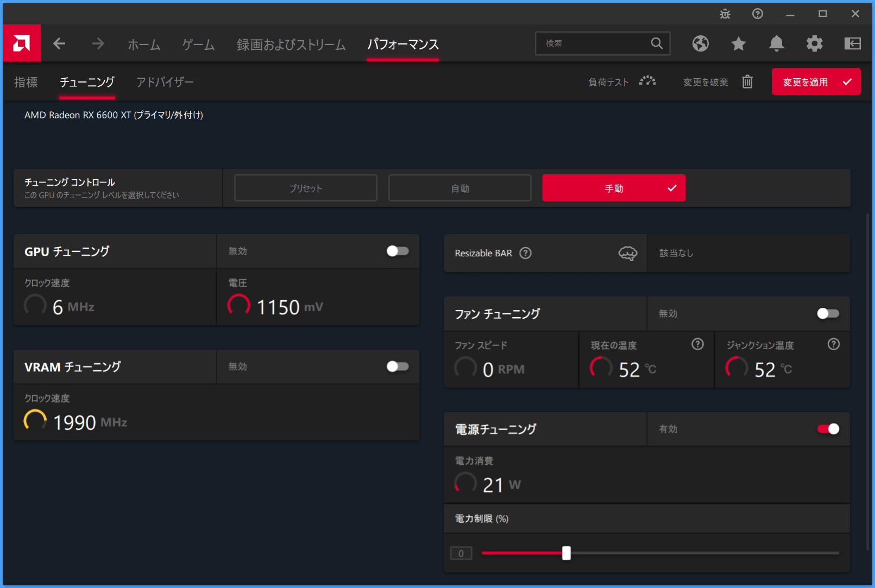Click the AMD logo home icon

tap(22, 43)
